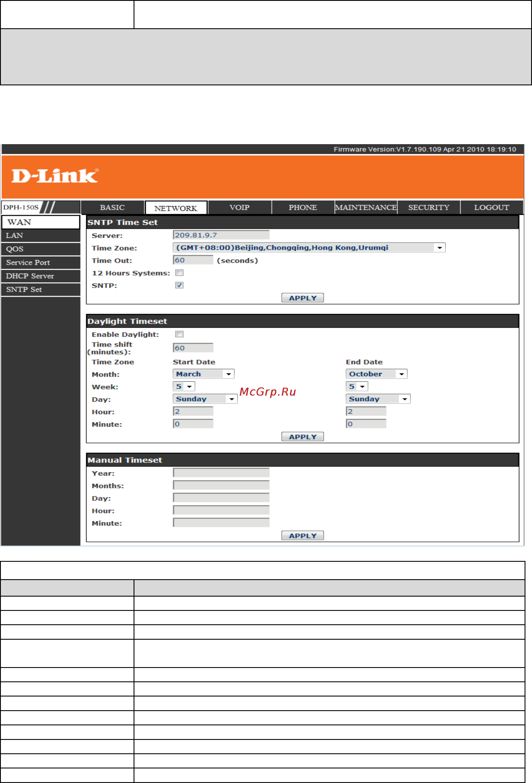This screenshot has height=783, width=532.
Task: Open the BASIC tab
Action: pyautogui.click(x=112, y=208)
